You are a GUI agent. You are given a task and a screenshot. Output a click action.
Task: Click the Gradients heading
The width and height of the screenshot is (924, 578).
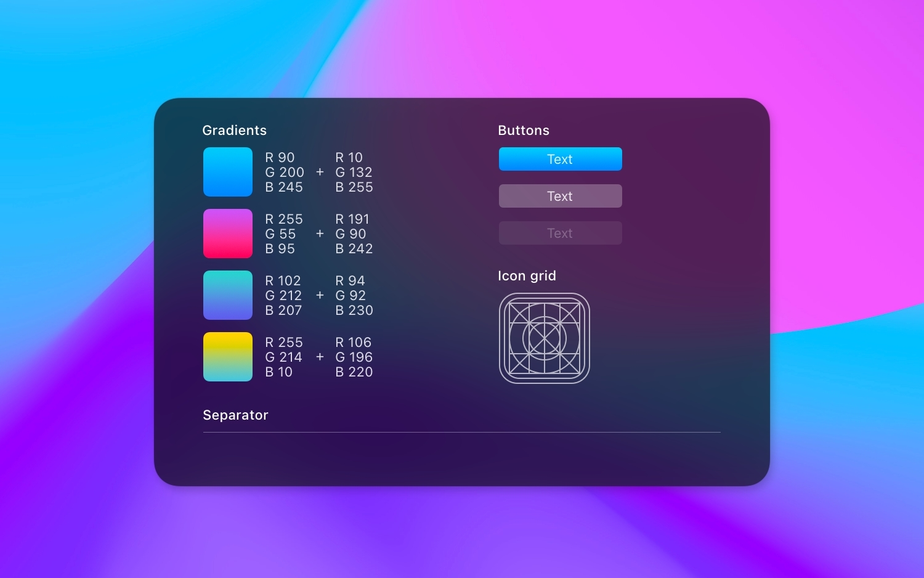click(234, 131)
